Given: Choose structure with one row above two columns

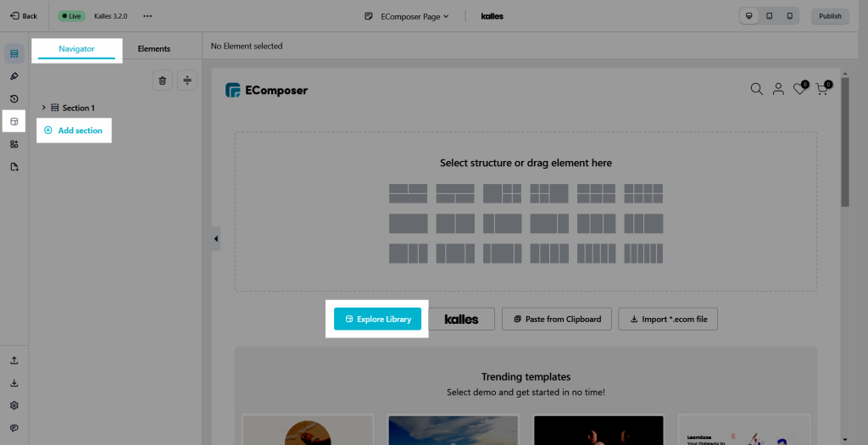Looking at the screenshot, I should pos(455,194).
